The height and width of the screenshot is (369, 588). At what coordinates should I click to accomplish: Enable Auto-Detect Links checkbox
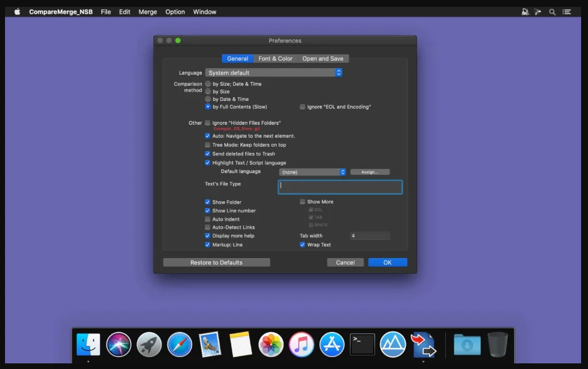pyautogui.click(x=207, y=227)
